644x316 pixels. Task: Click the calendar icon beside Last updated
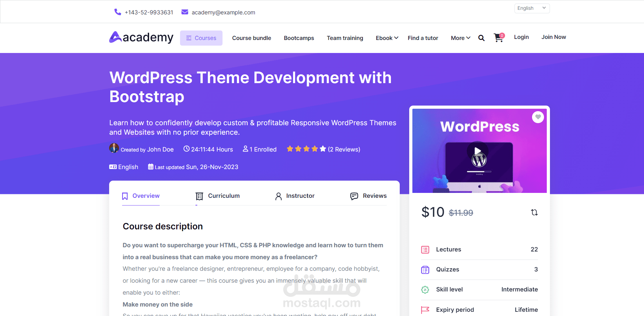[151, 167]
